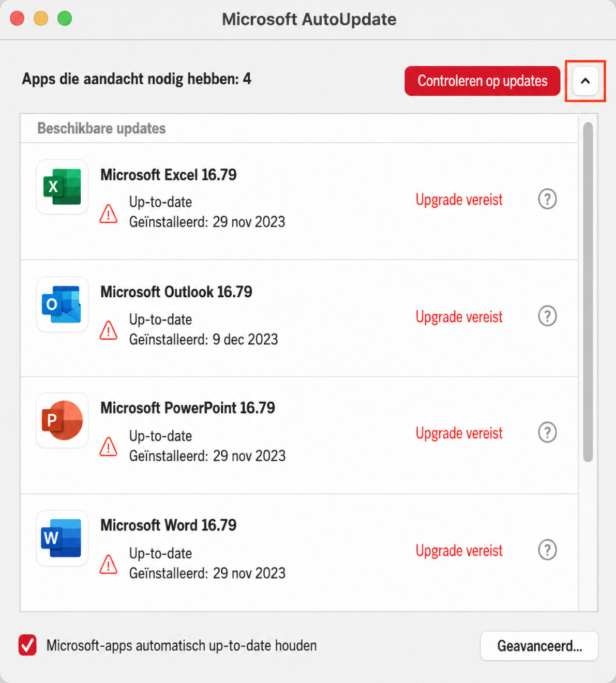Click Upgrade vereist for Outlook
Image resolution: width=616 pixels, height=683 pixels.
(x=459, y=316)
